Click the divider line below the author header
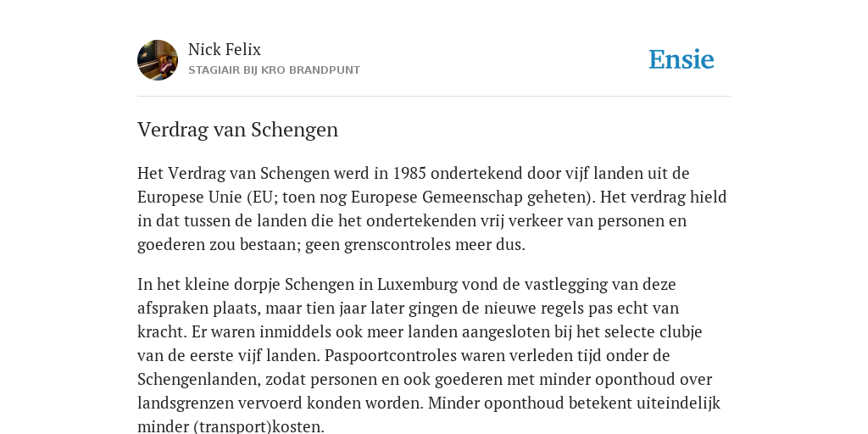 [434, 97]
